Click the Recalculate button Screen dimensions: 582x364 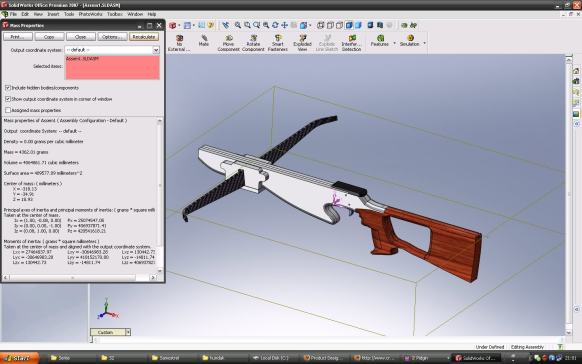[144, 37]
